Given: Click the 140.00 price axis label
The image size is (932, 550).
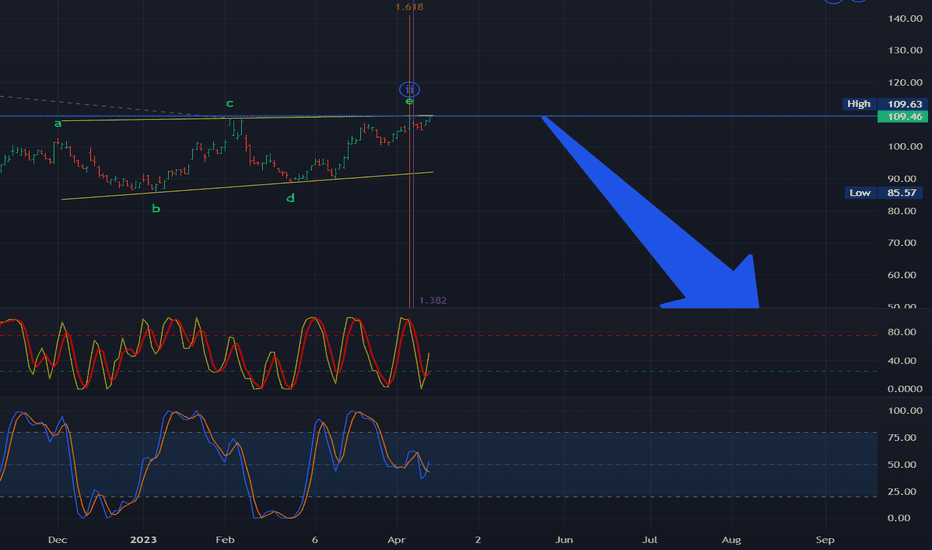Looking at the screenshot, I should pyautogui.click(x=905, y=18).
